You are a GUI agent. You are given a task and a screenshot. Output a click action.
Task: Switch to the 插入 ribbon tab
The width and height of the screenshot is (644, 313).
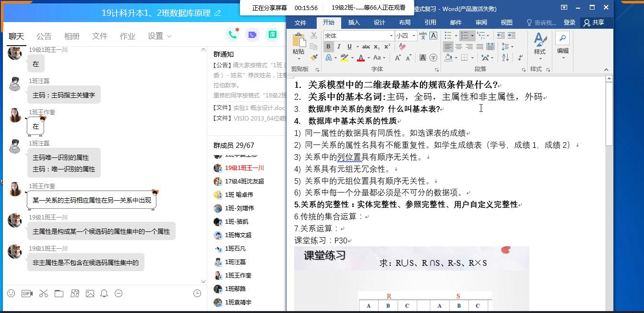(x=354, y=23)
